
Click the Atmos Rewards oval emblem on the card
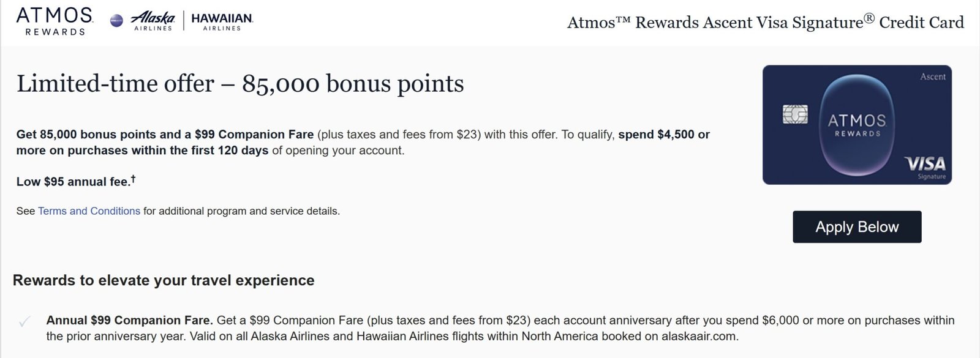pos(857,125)
